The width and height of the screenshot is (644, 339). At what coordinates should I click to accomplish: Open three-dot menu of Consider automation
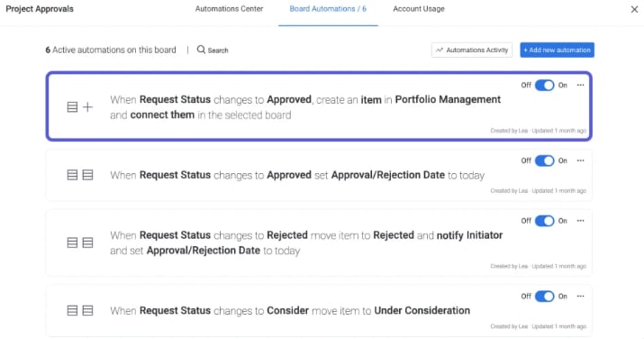tap(580, 297)
